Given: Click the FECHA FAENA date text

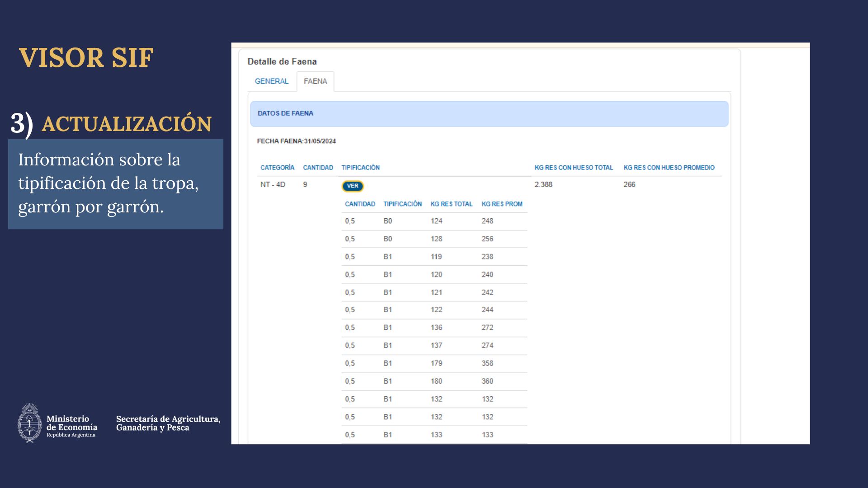Looking at the screenshot, I should (296, 141).
